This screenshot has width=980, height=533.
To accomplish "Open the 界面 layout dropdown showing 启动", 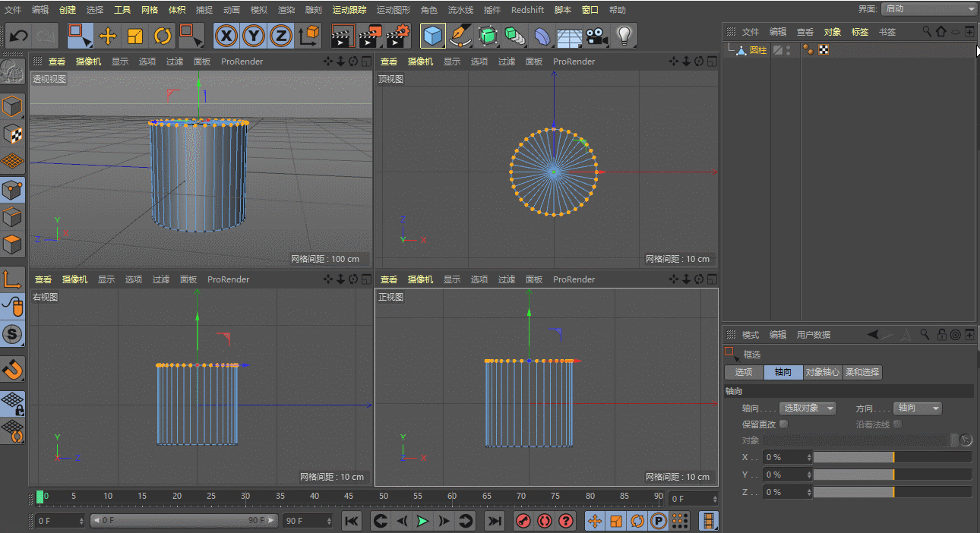I will (928, 8).
